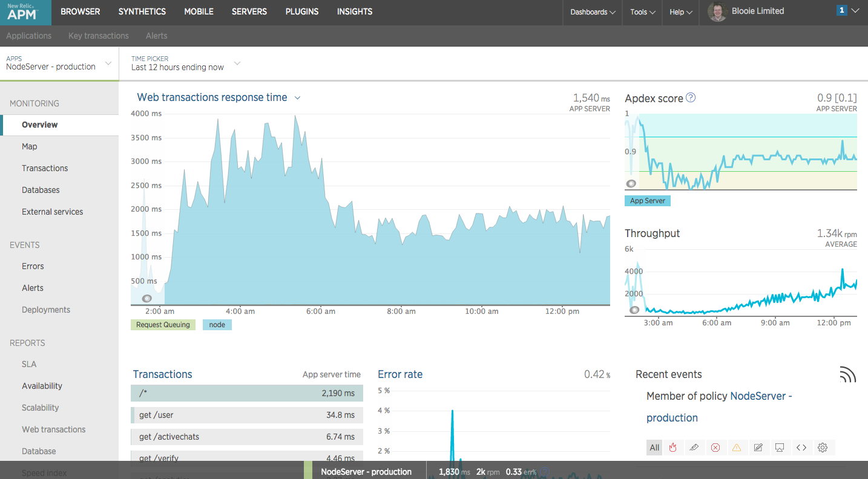Filter recent events by the monitor screen icon
Screen dimensions: 868x479
click(x=780, y=448)
